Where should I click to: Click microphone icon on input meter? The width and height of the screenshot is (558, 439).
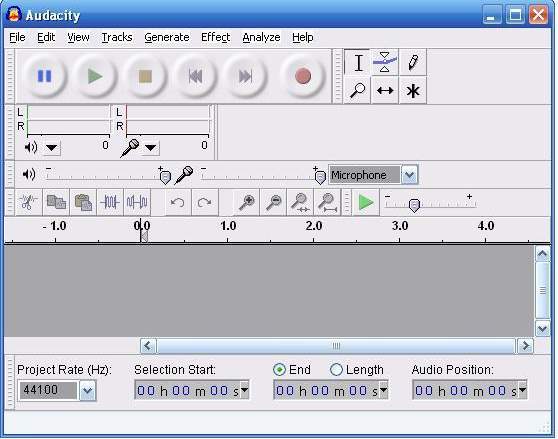130,148
